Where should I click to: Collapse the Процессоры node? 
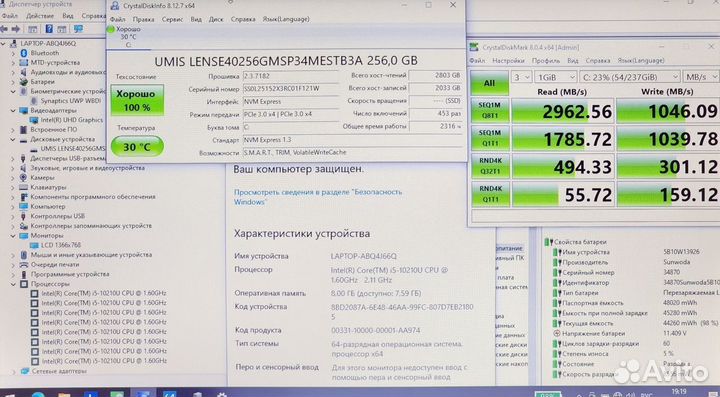click(13, 284)
